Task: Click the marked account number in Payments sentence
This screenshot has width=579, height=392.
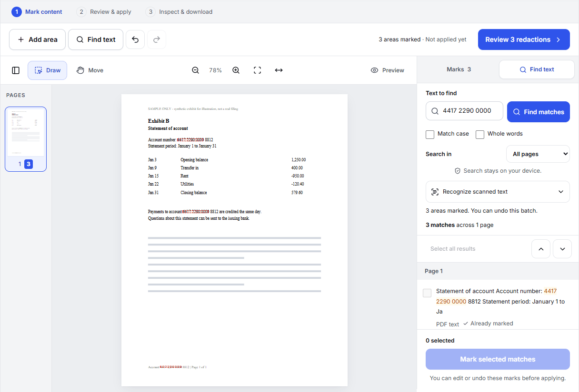Action: [x=196, y=212]
